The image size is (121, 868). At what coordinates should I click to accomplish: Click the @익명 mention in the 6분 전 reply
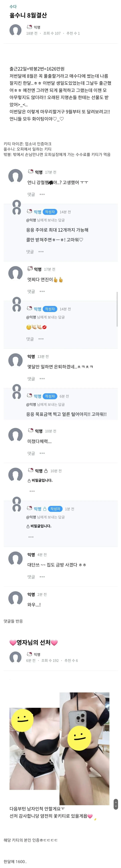(31, 404)
